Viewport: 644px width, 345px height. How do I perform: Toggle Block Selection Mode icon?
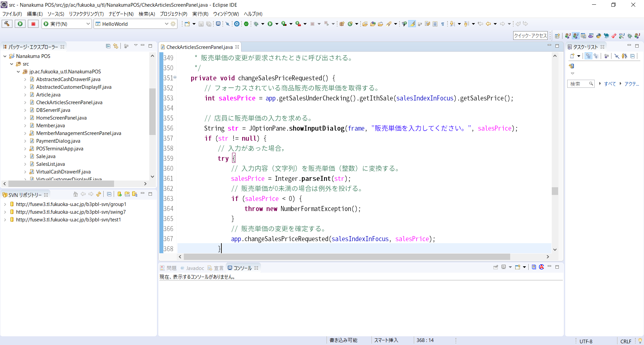(x=435, y=24)
